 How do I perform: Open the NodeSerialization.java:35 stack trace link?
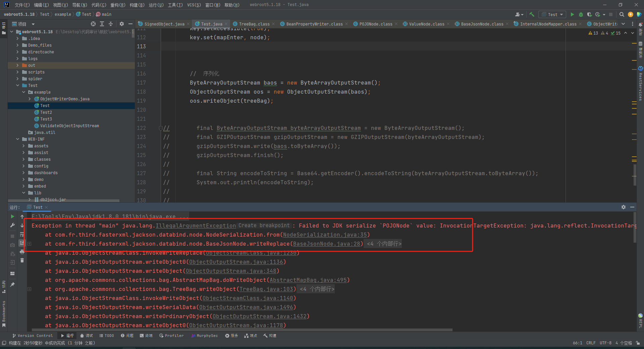325,235
